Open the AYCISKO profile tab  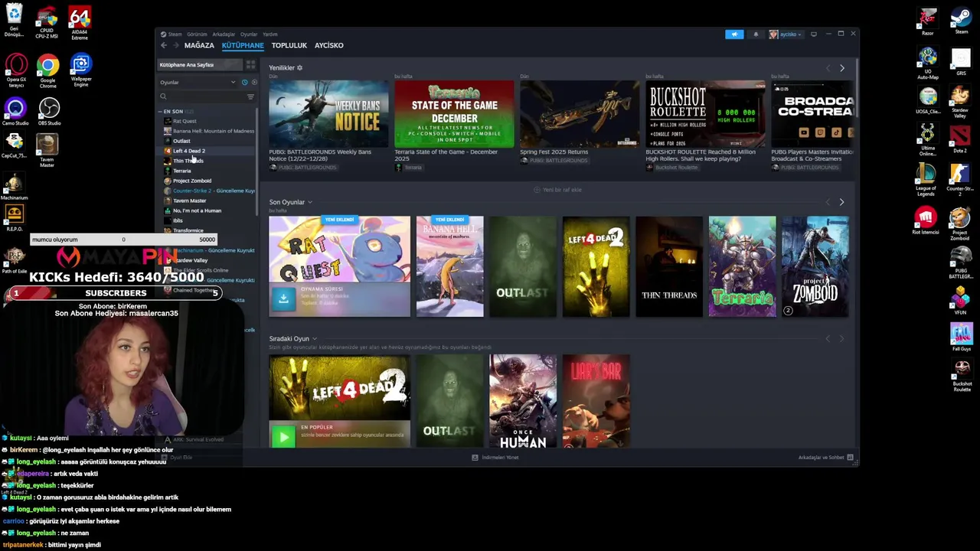[329, 46]
